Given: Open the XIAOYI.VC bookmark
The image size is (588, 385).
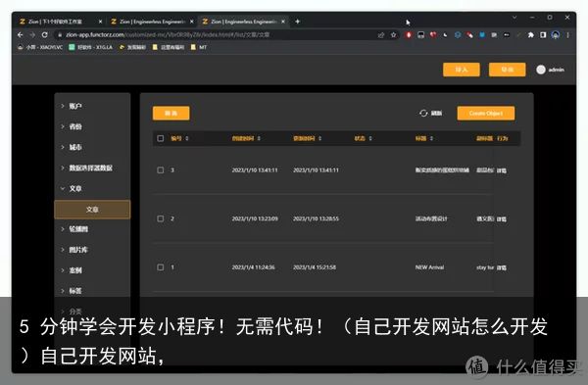Looking at the screenshot, I should pyautogui.click(x=40, y=47).
